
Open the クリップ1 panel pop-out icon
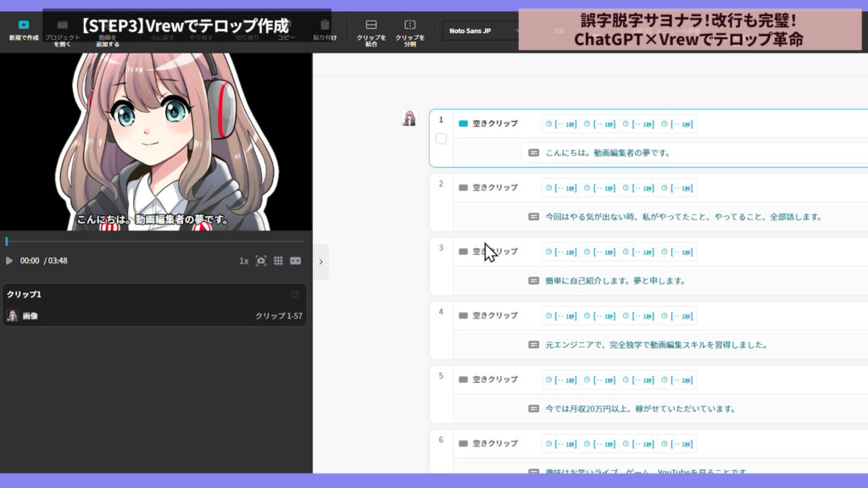(295, 294)
